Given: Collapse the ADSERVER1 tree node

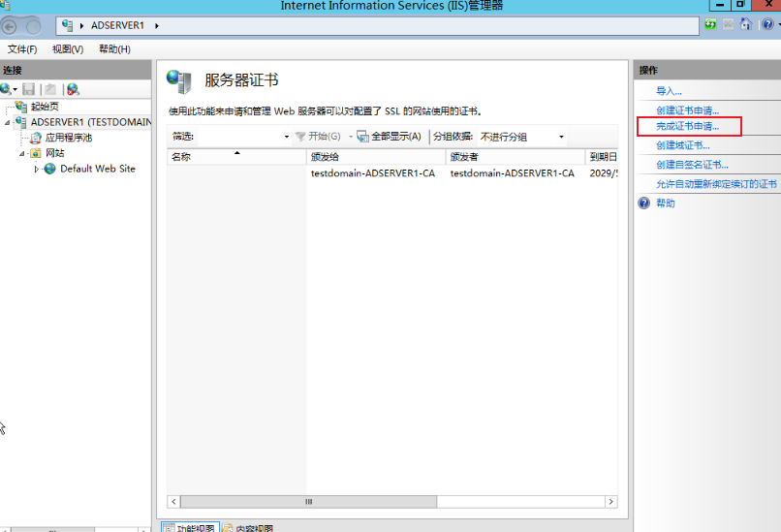Looking at the screenshot, I should [7, 122].
